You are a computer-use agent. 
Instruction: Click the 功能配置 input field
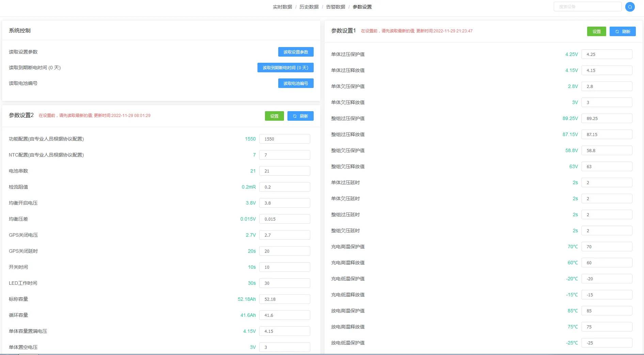[284, 139]
